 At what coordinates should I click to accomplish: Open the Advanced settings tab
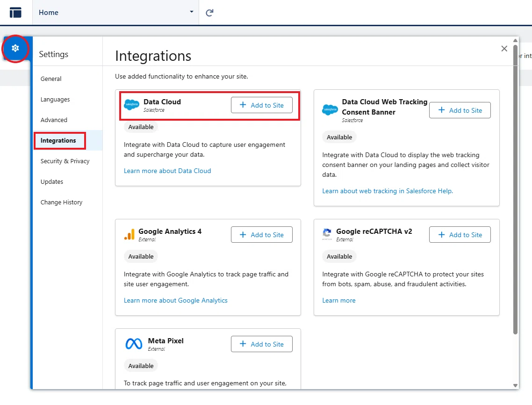click(x=54, y=120)
